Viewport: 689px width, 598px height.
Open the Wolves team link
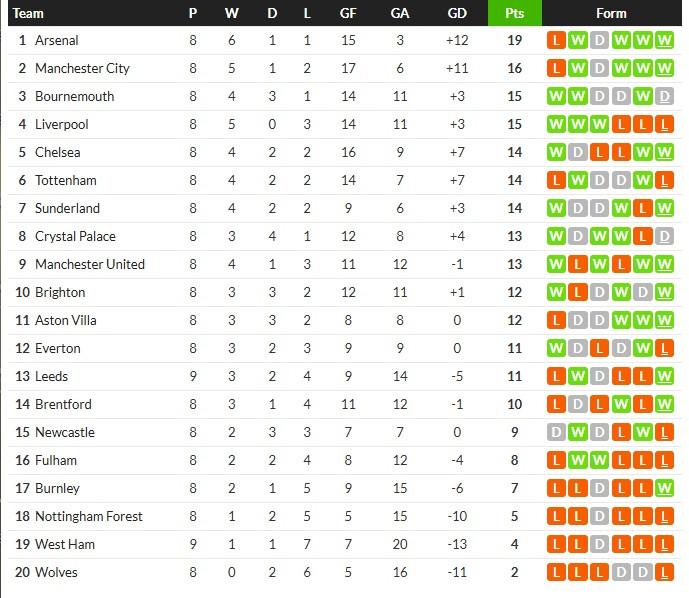click(56, 572)
